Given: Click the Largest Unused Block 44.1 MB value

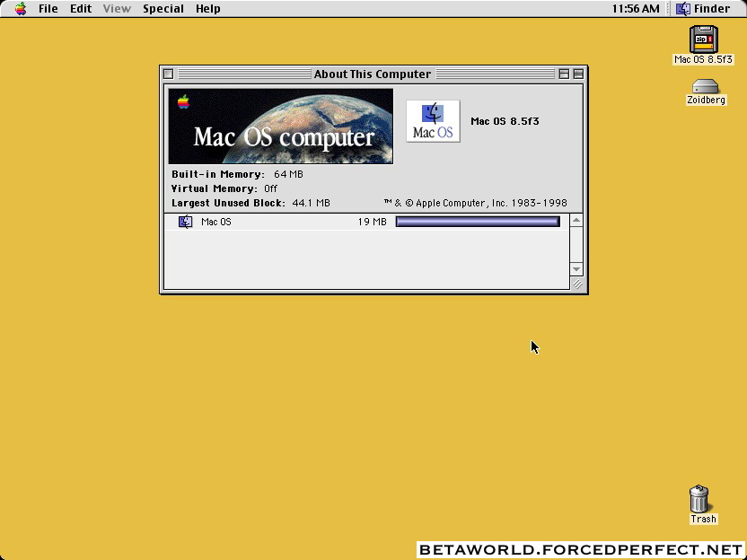Looking at the screenshot, I should point(311,203).
